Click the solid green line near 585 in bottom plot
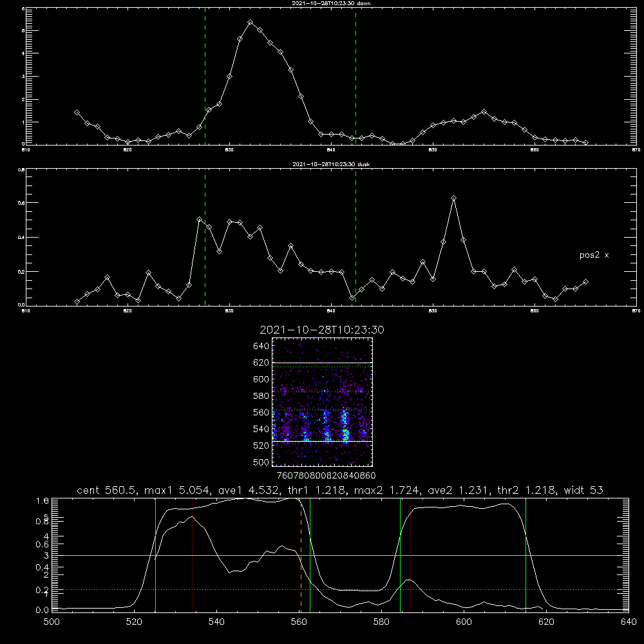644x644 pixels. pyautogui.click(x=400, y=555)
